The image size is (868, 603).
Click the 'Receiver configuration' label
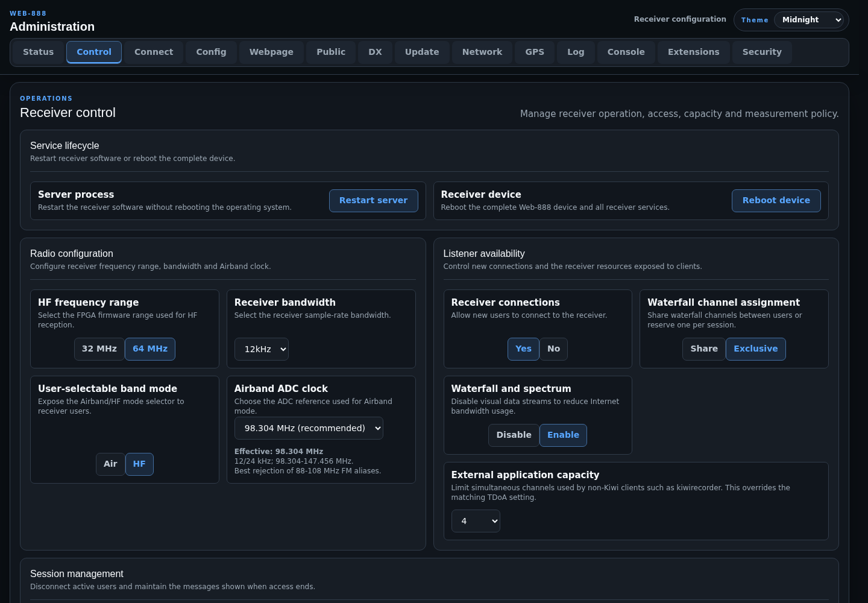tap(680, 19)
